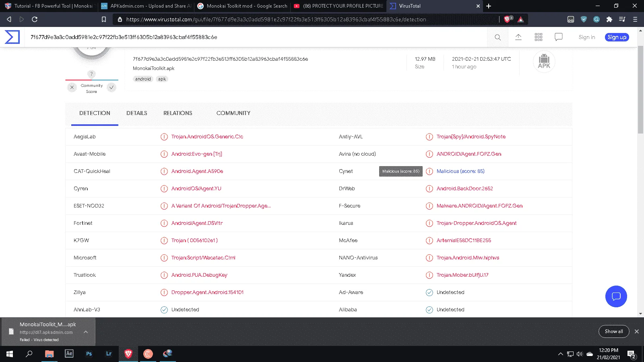Viewport: 644px width, 362px height.
Task: Show hidden system tray icons chevron
Action: pyautogui.click(x=560, y=354)
